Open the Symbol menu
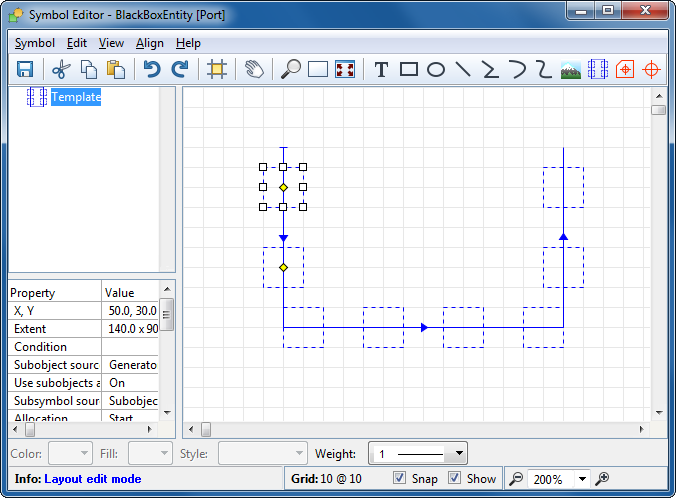This screenshot has width=676, height=498. (35, 43)
